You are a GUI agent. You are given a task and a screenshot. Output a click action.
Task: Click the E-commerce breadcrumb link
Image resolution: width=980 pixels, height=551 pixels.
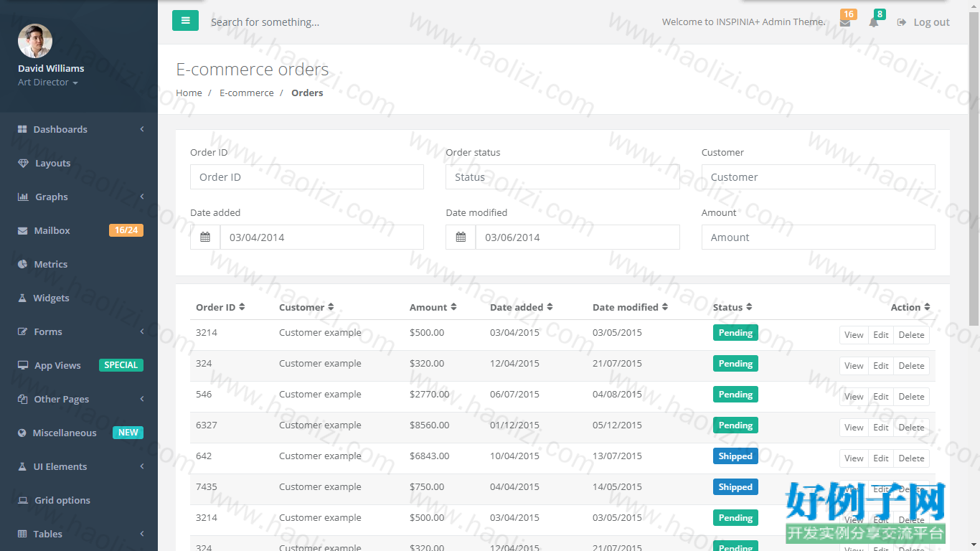point(247,93)
